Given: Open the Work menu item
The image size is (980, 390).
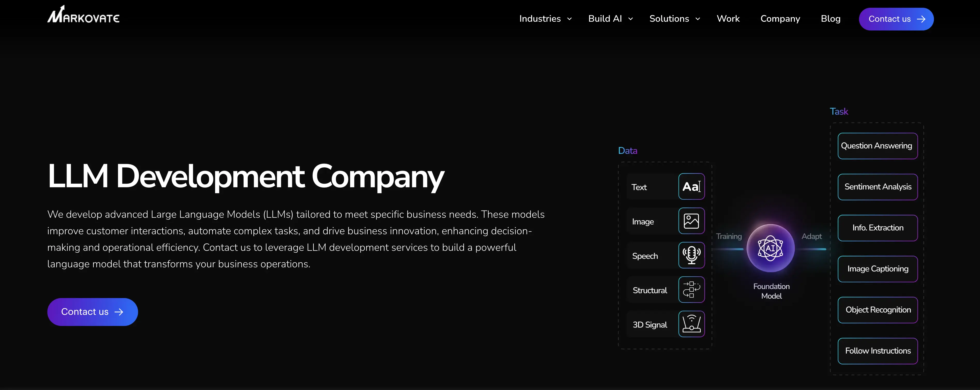Looking at the screenshot, I should tap(728, 19).
